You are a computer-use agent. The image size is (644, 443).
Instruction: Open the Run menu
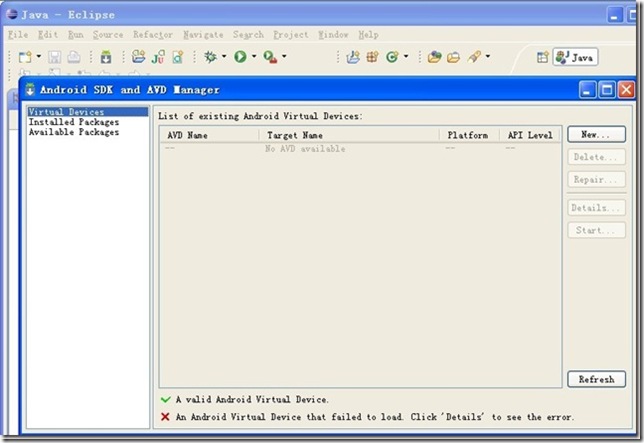coord(76,35)
